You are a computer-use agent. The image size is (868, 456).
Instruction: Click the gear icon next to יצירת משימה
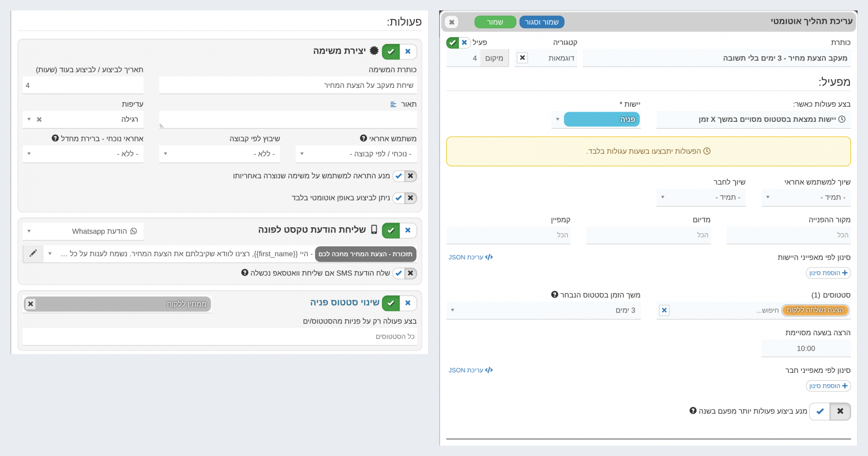pos(374,51)
